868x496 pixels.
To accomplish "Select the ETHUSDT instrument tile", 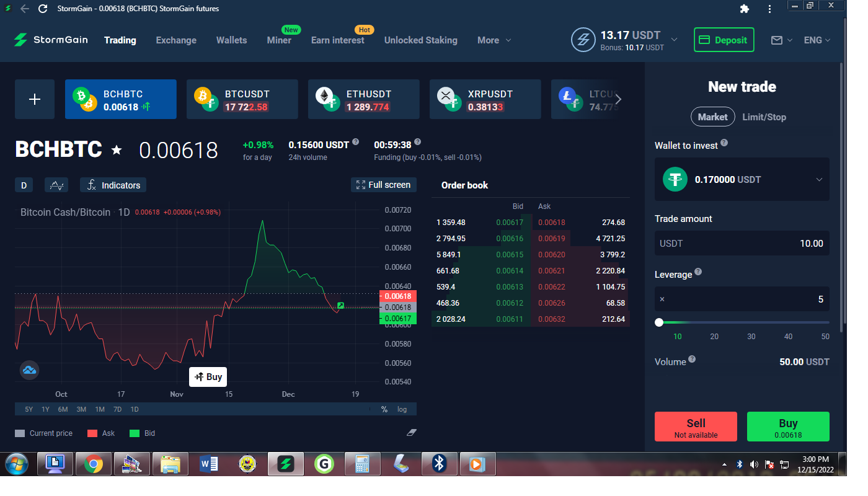I will (x=364, y=99).
